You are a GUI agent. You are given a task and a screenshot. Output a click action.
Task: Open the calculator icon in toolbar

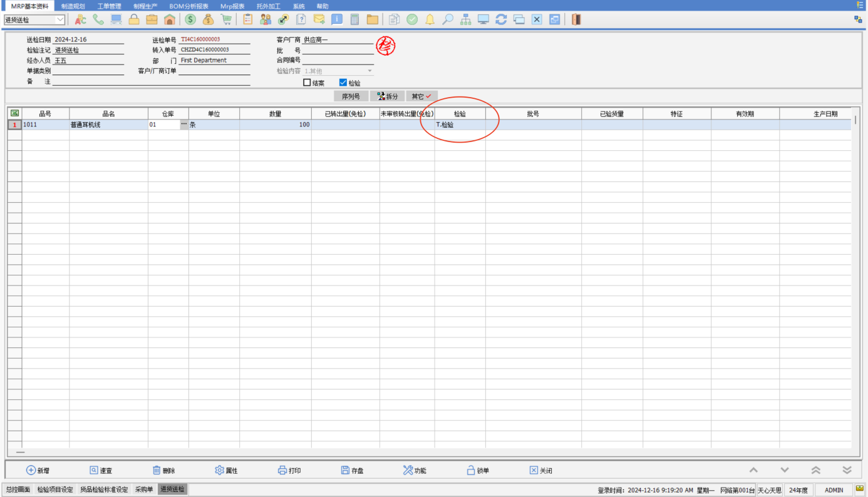tap(355, 19)
